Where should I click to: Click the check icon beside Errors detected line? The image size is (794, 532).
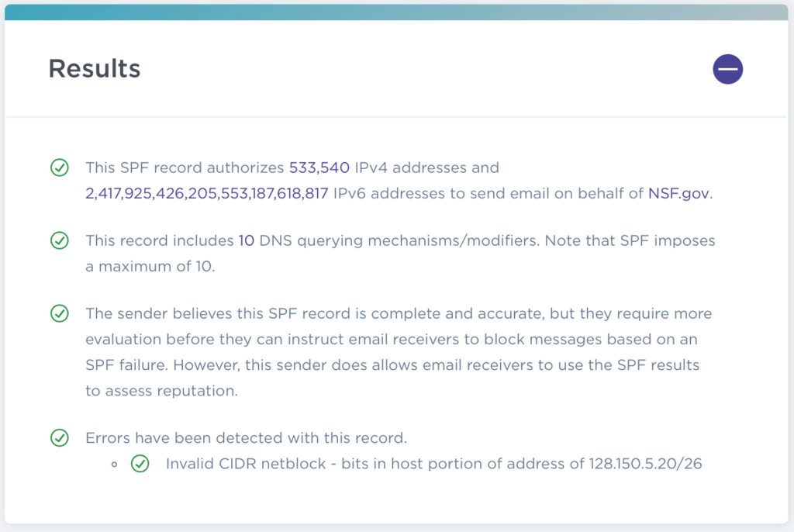click(x=60, y=437)
